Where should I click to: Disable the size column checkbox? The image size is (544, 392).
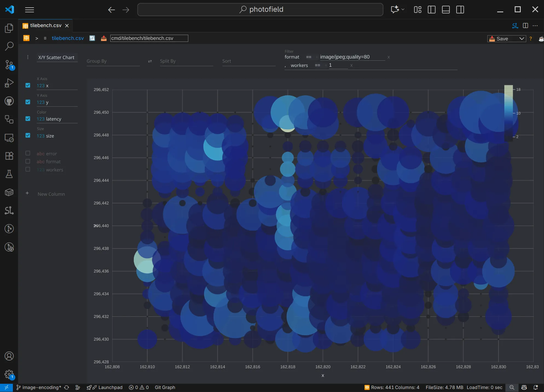tap(28, 135)
